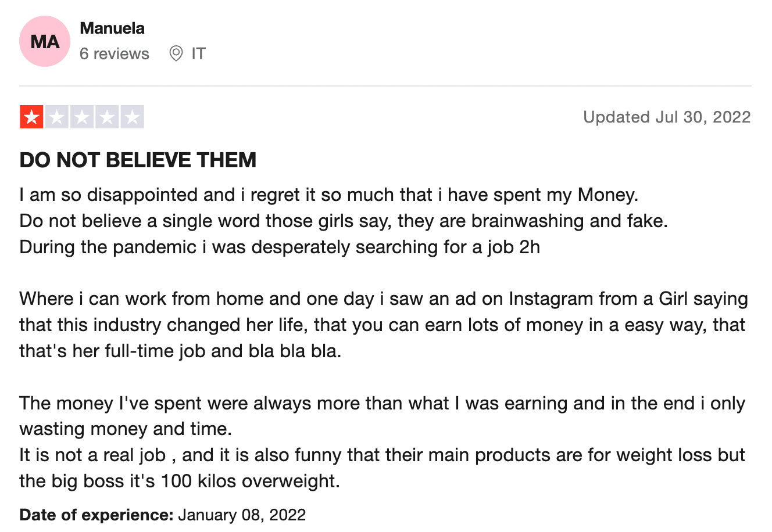Click the location pin icon
The width and height of the screenshot is (772, 532).
tap(176, 54)
